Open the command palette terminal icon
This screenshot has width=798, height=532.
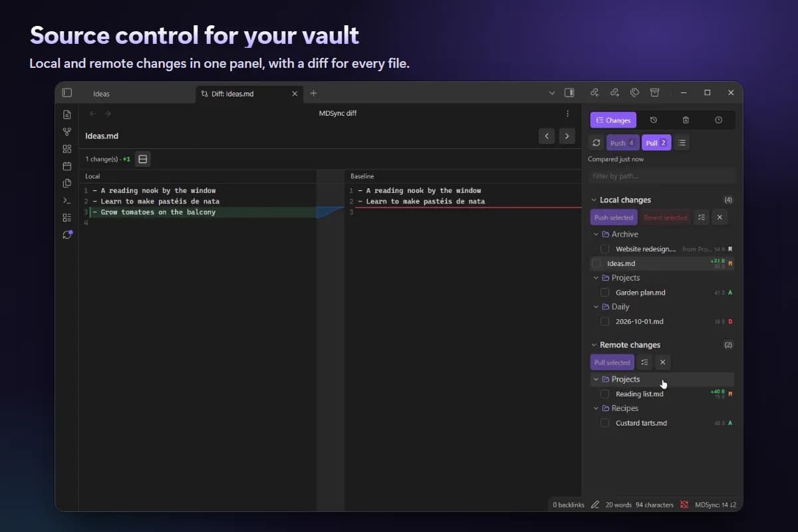pos(67,200)
